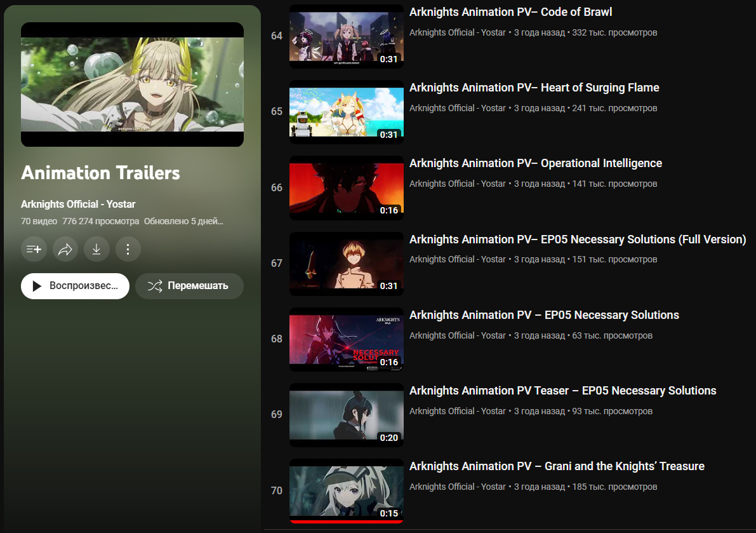Play the Operational Intelligence video thumbnail

pos(346,188)
